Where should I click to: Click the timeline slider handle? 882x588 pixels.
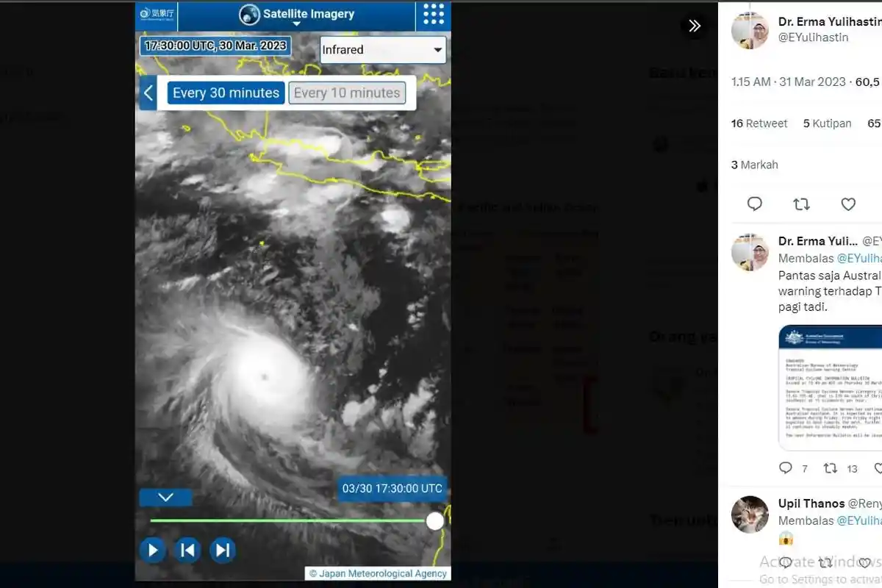(435, 521)
